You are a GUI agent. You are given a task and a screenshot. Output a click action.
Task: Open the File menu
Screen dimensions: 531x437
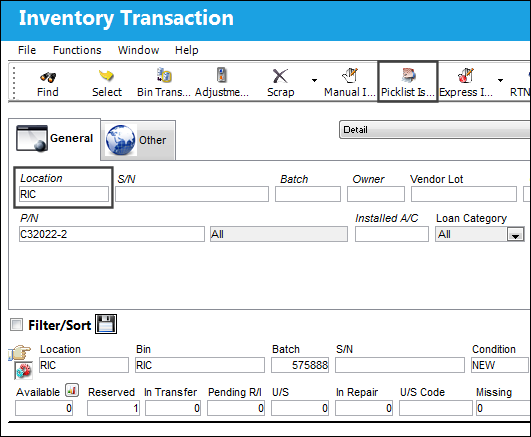pos(27,50)
